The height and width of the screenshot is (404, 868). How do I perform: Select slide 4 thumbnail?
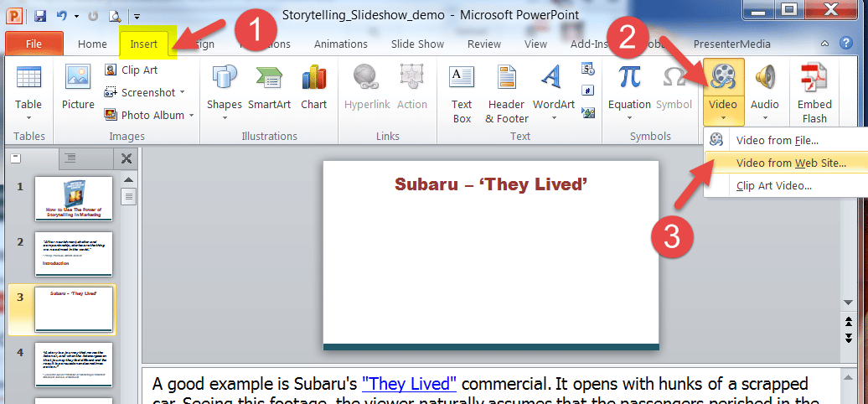pos(74,365)
